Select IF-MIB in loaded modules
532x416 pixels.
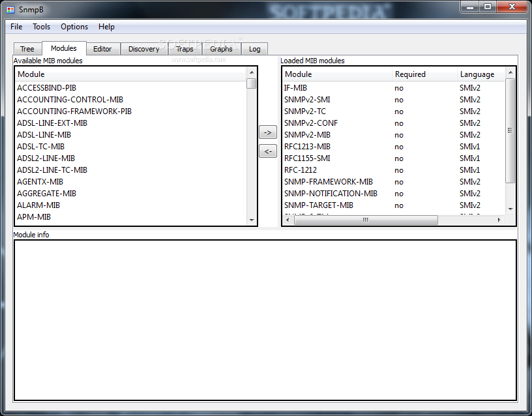tap(295, 88)
